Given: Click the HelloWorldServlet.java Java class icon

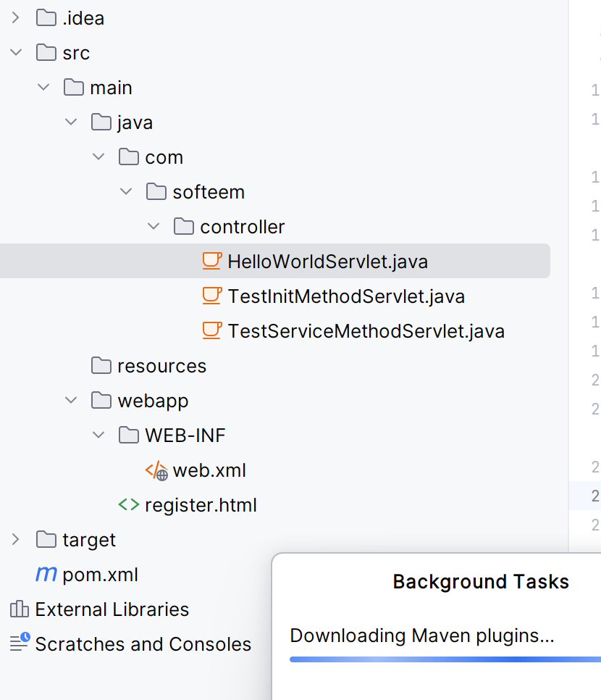Looking at the screenshot, I should (x=211, y=261).
